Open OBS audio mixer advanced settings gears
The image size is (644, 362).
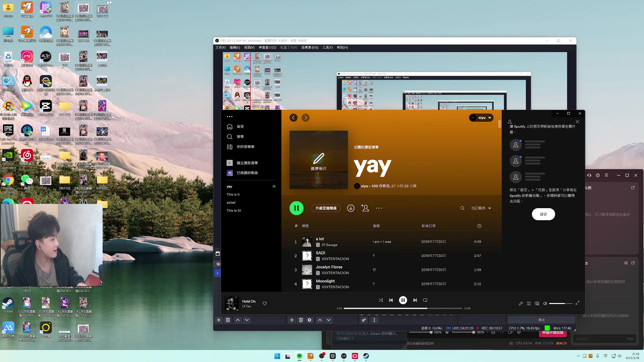pyautogui.click(x=364, y=320)
